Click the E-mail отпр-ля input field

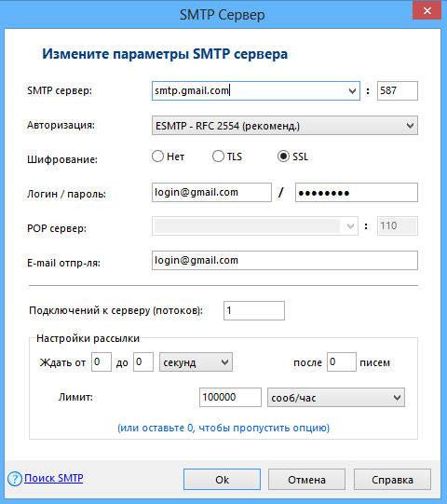pos(285,260)
